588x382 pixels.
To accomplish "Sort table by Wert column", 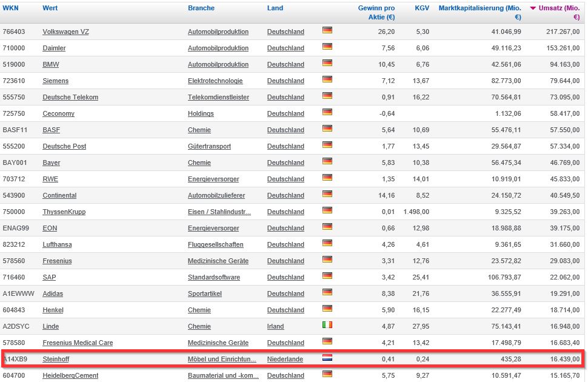I will pos(50,8).
